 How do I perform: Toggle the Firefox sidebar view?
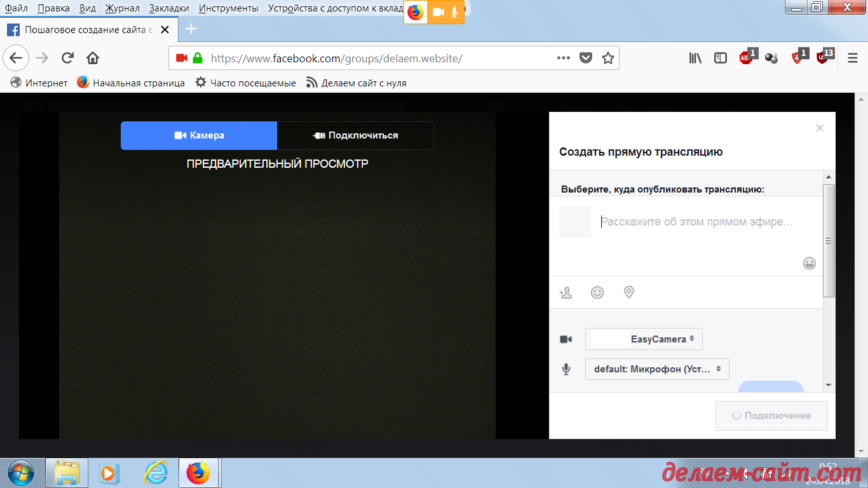coord(721,58)
